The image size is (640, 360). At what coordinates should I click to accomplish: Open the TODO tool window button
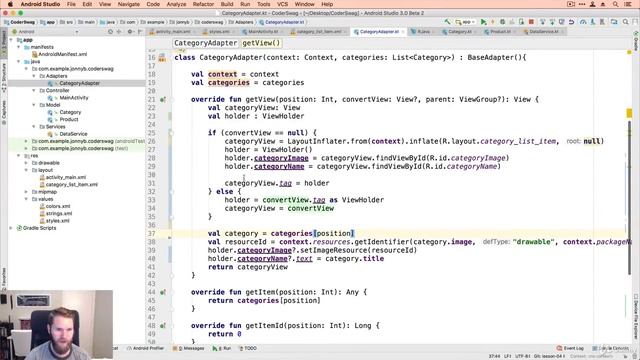click(247, 349)
